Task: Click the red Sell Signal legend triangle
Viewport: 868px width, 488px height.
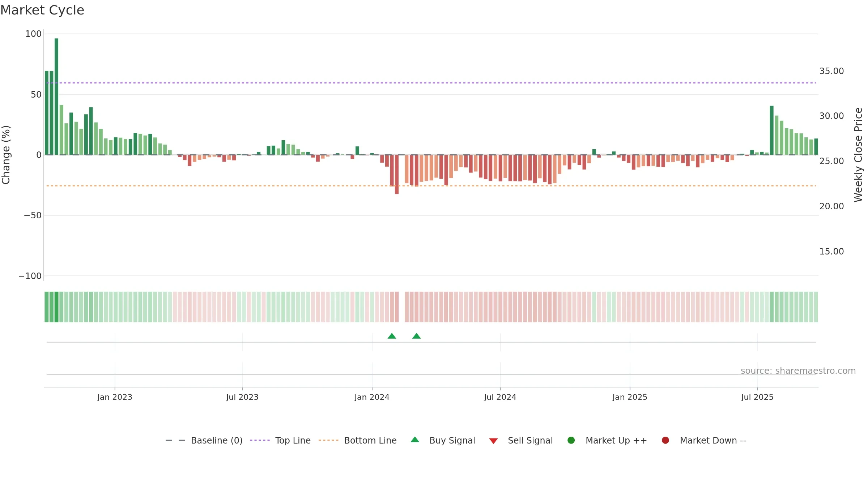Action: coord(493,441)
